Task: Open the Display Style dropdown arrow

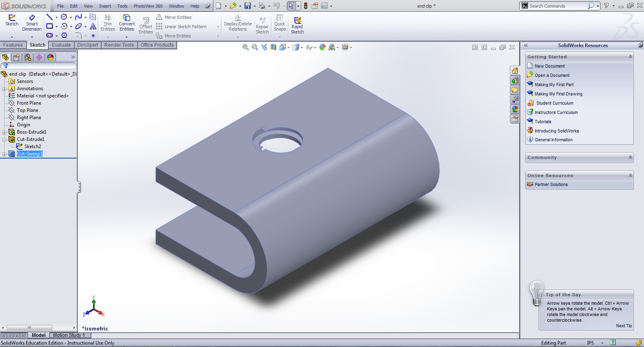Action: [x=302, y=48]
